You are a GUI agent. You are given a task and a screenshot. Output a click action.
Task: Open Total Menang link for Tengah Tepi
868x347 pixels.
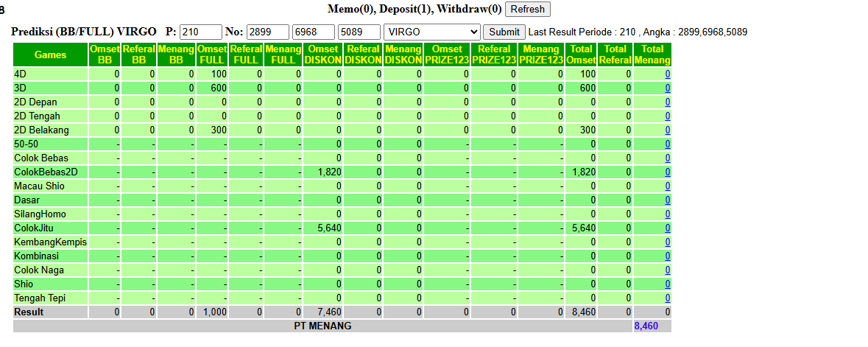tap(668, 298)
